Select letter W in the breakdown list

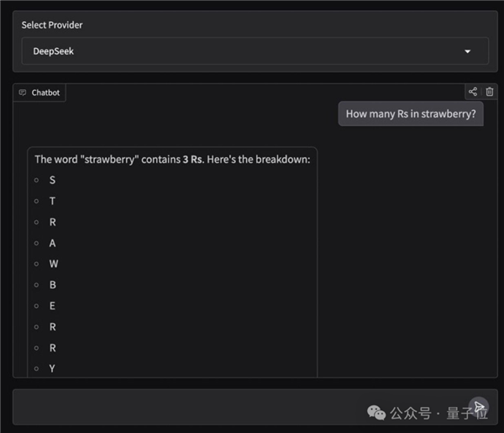53,264
